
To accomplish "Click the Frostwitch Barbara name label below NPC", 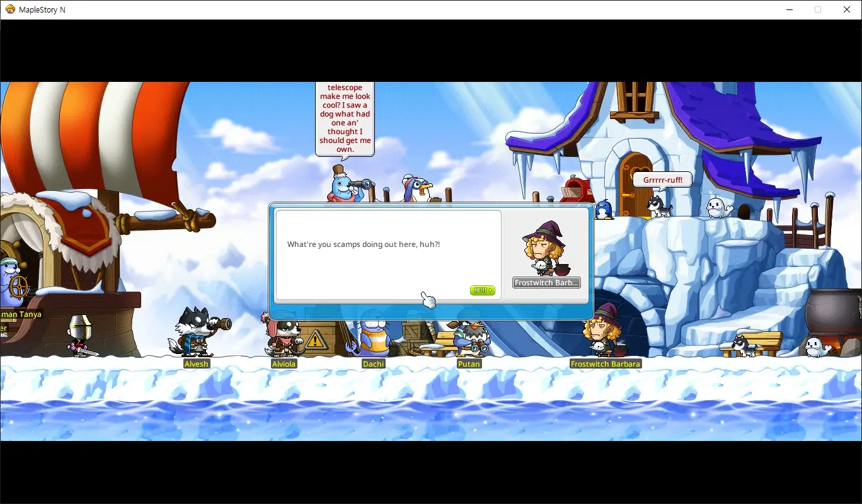I will pyautogui.click(x=605, y=364).
